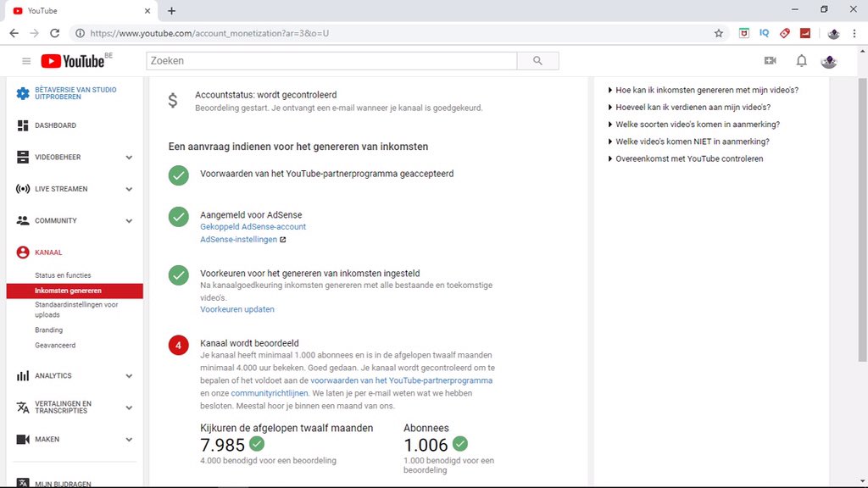Click the red tag browser extension

pyautogui.click(x=784, y=33)
